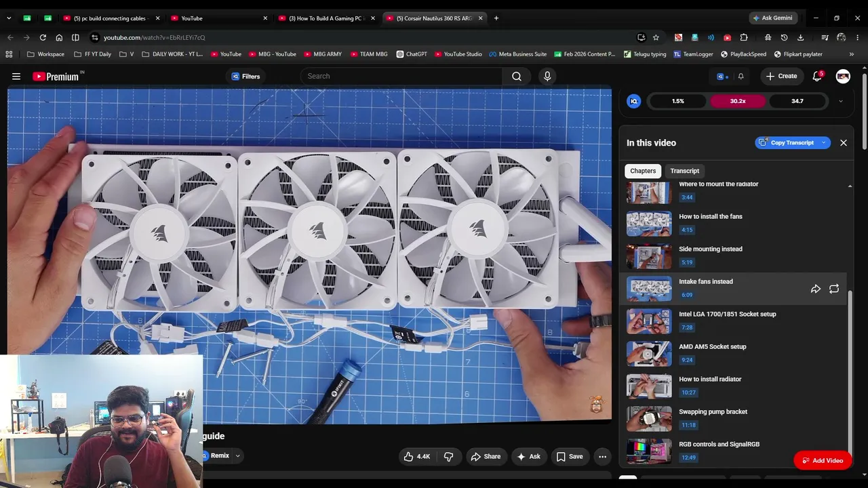This screenshot has height=488, width=868.
Task: Loop the Intake fans instead chapter
Action: [x=834, y=289]
